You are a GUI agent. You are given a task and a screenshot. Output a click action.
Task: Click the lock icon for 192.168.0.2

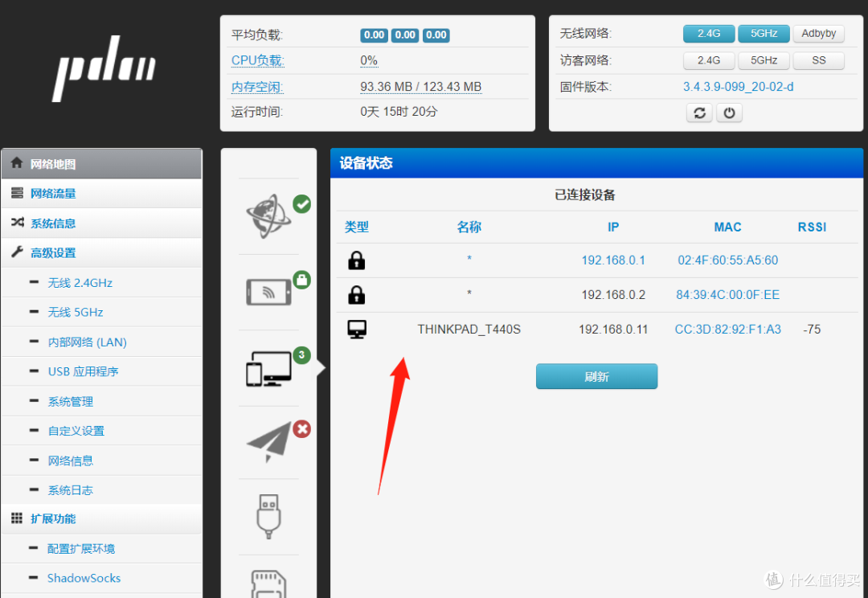point(357,294)
